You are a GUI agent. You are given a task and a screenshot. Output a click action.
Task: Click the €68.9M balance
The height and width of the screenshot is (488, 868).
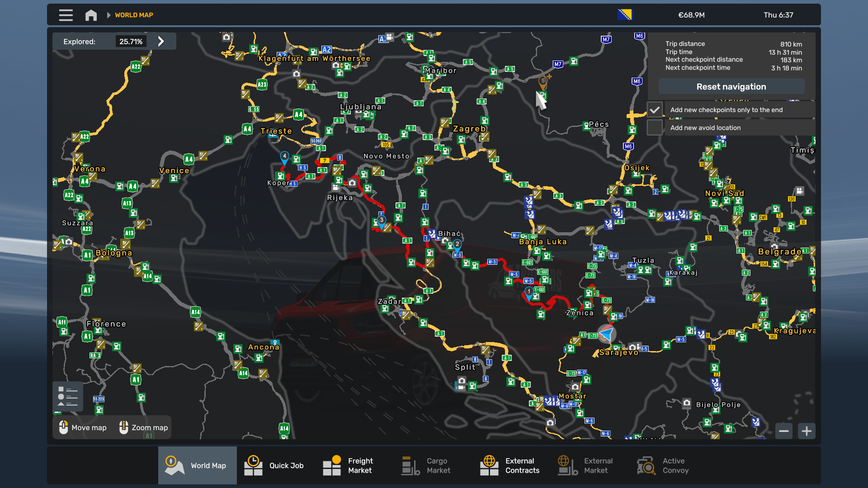691,15
